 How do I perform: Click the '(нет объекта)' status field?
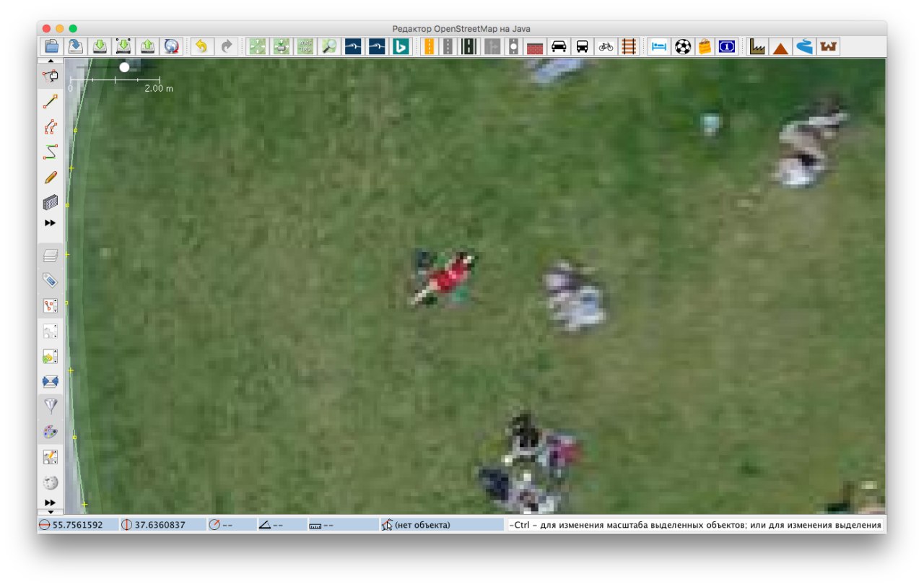(x=443, y=525)
